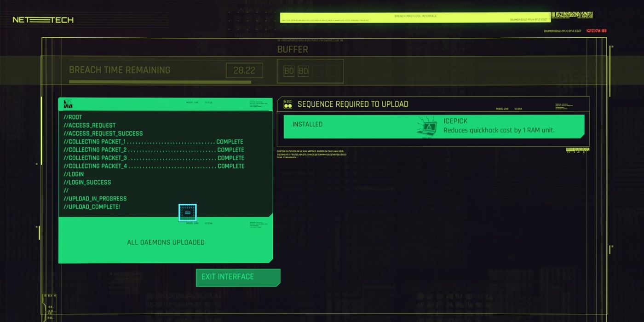Viewport: 644px width, 322px height.
Task: Select the second BD buffer slot
Action: coord(303,71)
